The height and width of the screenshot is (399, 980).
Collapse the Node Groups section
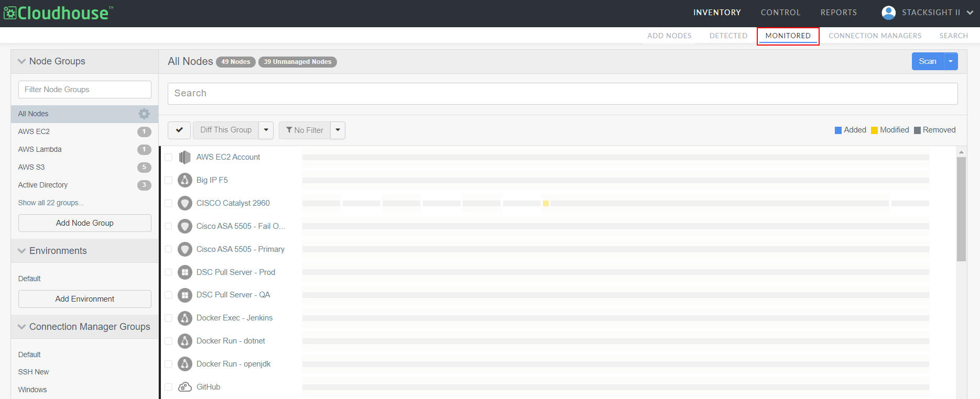coord(21,61)
